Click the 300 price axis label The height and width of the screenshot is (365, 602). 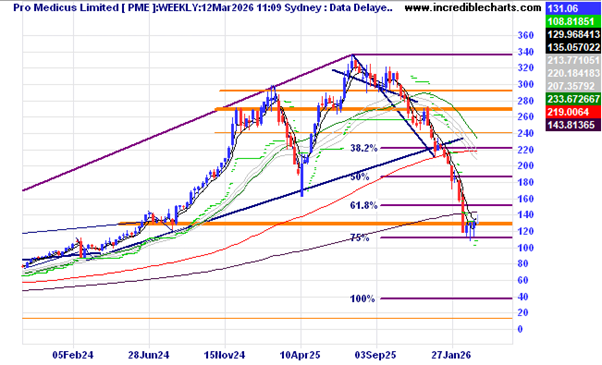point(526,84)
